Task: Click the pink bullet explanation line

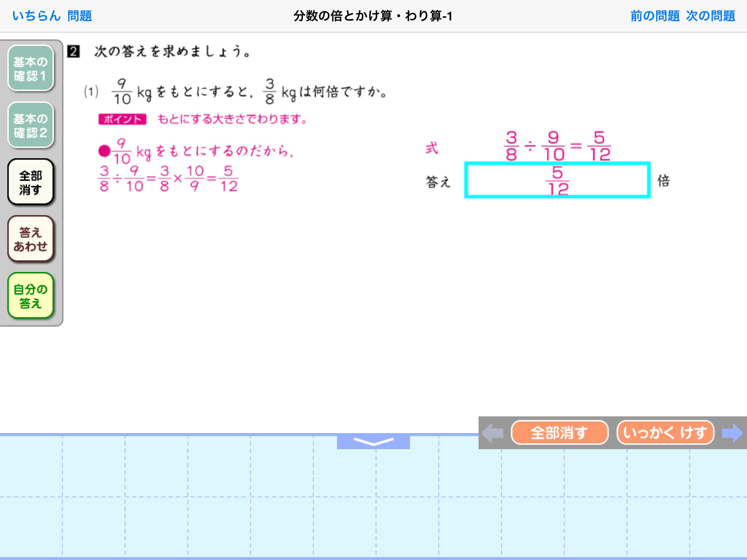Action: pyautogui.click(x=196, y=151)
